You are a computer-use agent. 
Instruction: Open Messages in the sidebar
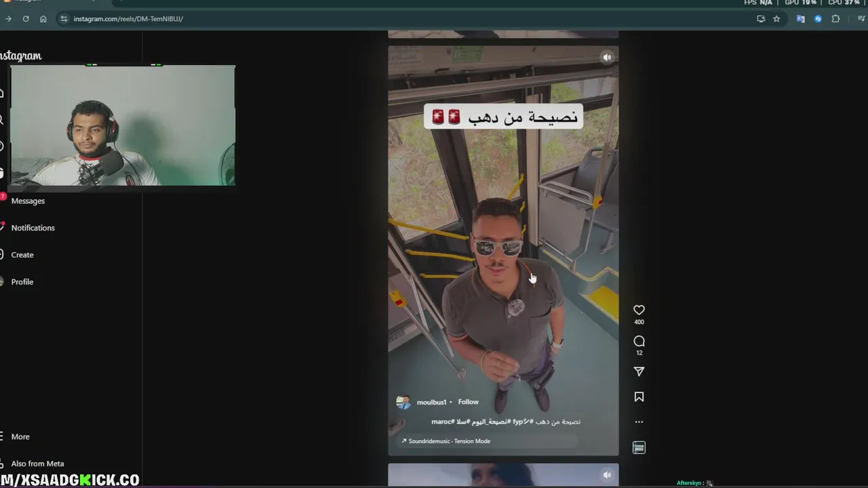point(28,201)
